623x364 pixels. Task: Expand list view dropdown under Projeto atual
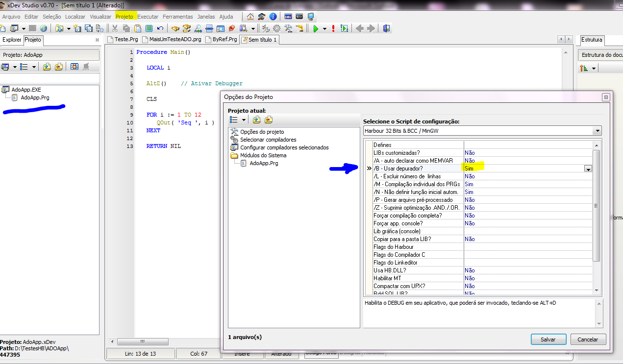(x=244, y=120)
